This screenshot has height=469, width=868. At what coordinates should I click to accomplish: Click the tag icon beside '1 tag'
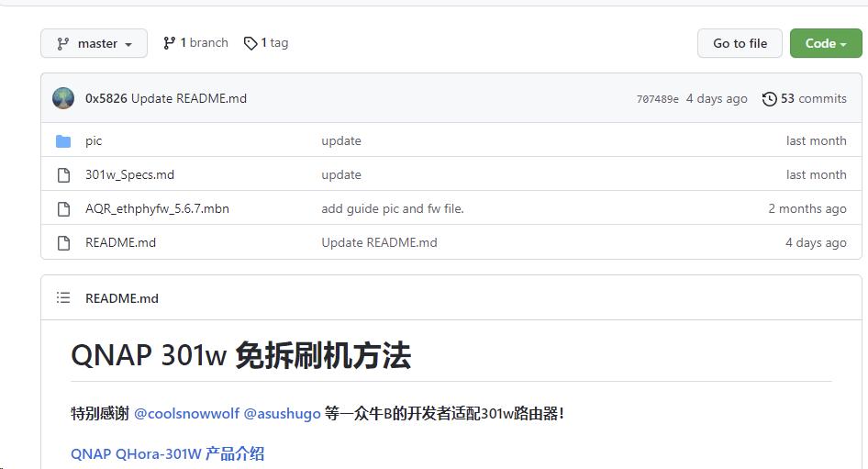[250, 43]
